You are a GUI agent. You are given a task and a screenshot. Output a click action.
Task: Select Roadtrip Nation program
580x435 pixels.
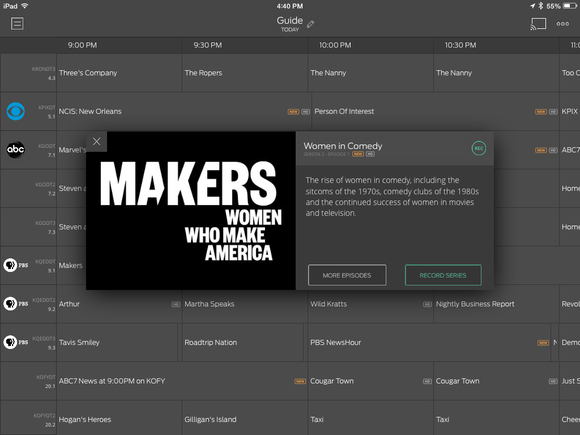[243, 343]
